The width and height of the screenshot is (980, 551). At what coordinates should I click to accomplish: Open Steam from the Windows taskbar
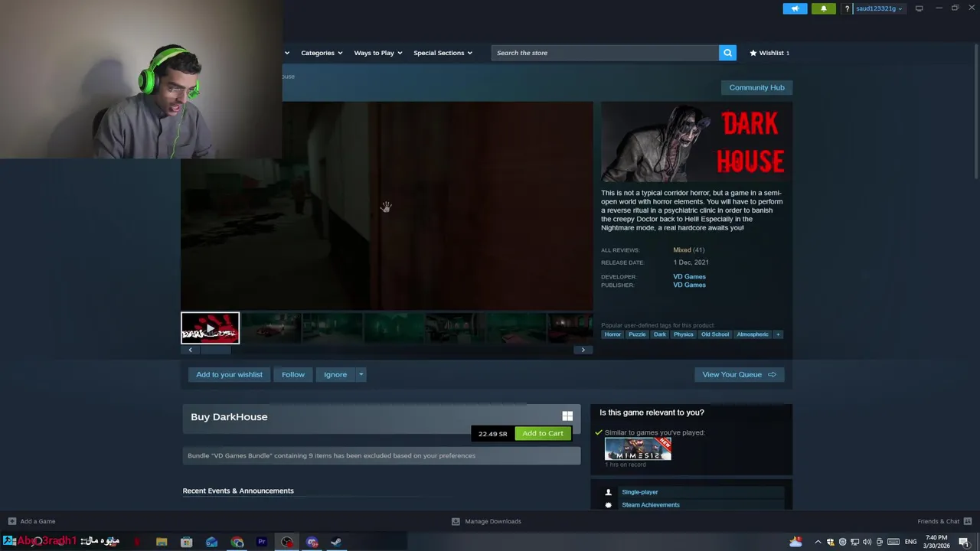(x=336, y=542)
